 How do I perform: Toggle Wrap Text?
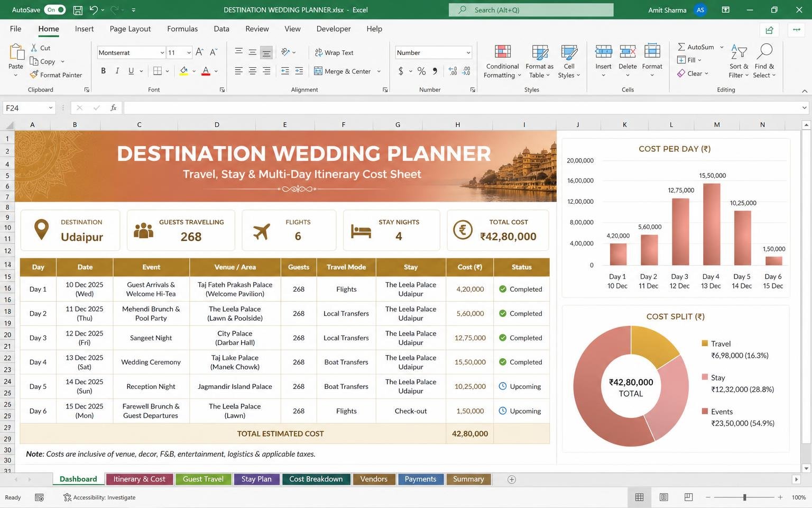(x=334, y=52)
